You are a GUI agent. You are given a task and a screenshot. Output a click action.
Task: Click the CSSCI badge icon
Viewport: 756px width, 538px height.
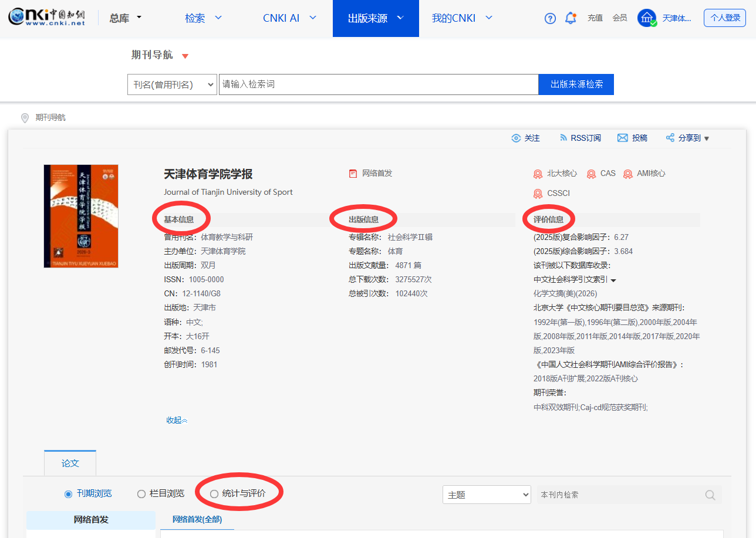coord(538,194)
